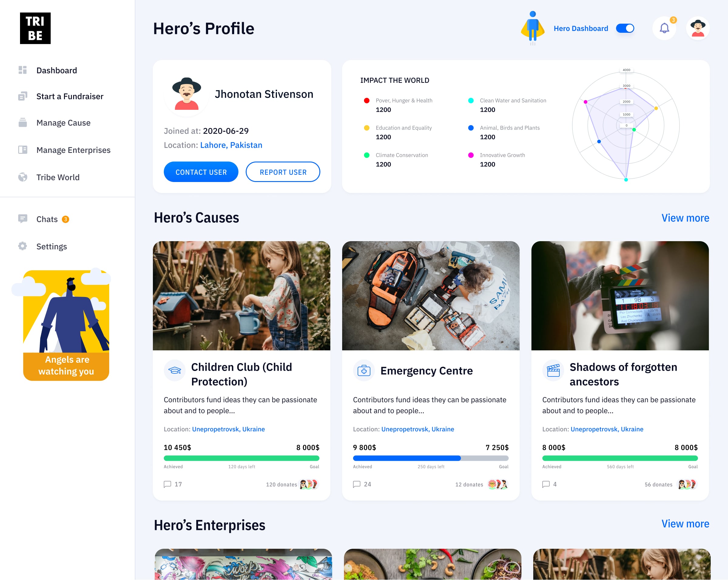Click red dot for Pover, Hunger & Health
The width and height of the screenshot is (728, 580).
pos(366,100)
